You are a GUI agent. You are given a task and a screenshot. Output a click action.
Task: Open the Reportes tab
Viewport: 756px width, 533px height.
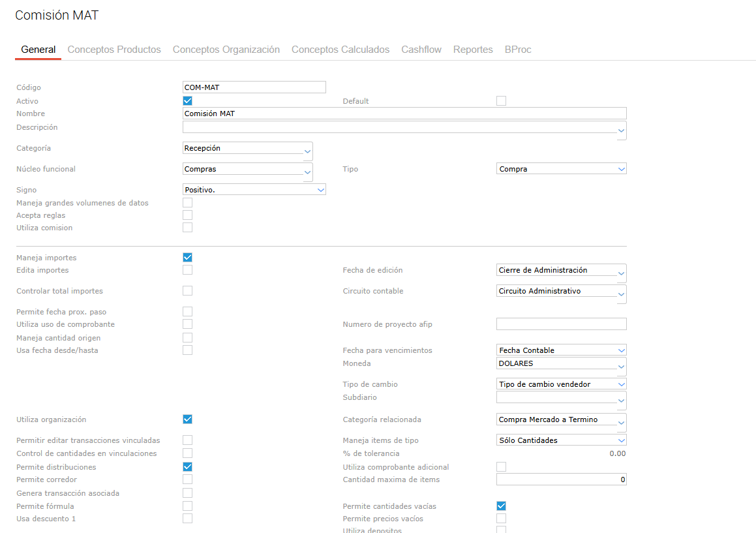[473, 50]
